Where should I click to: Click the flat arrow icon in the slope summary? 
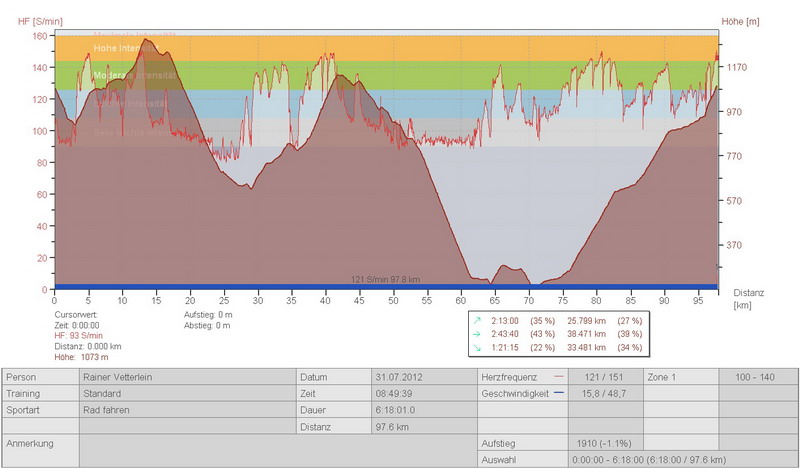[x=478, y=333]
